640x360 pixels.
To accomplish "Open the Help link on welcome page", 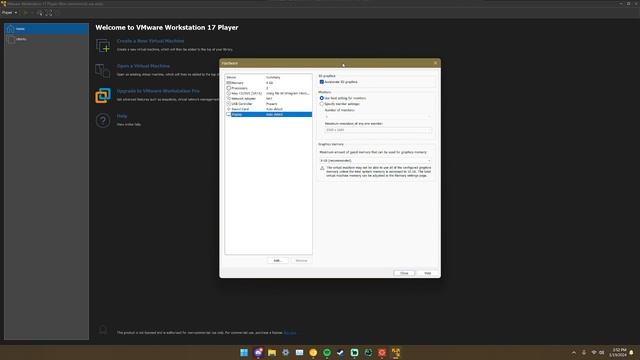I will tap(122, 116).
